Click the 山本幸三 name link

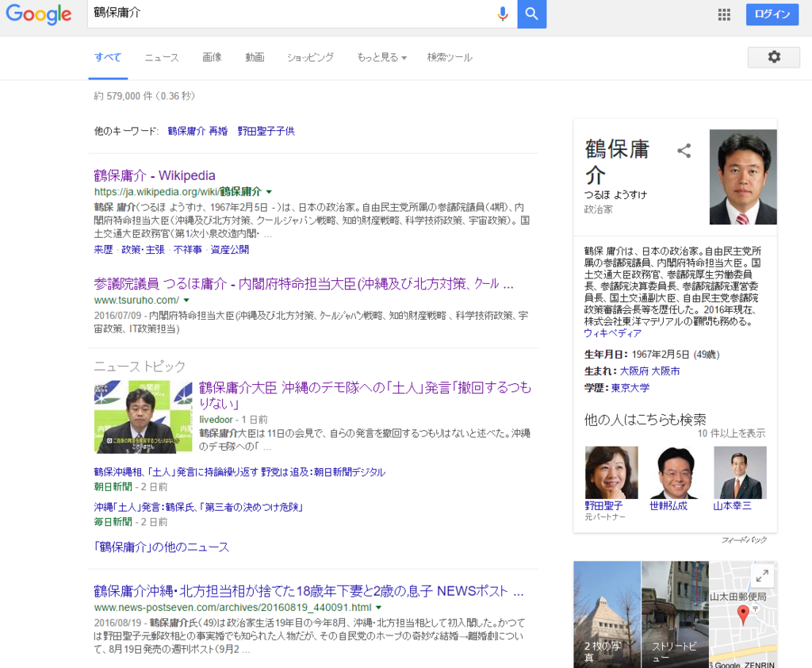point(732,506)
